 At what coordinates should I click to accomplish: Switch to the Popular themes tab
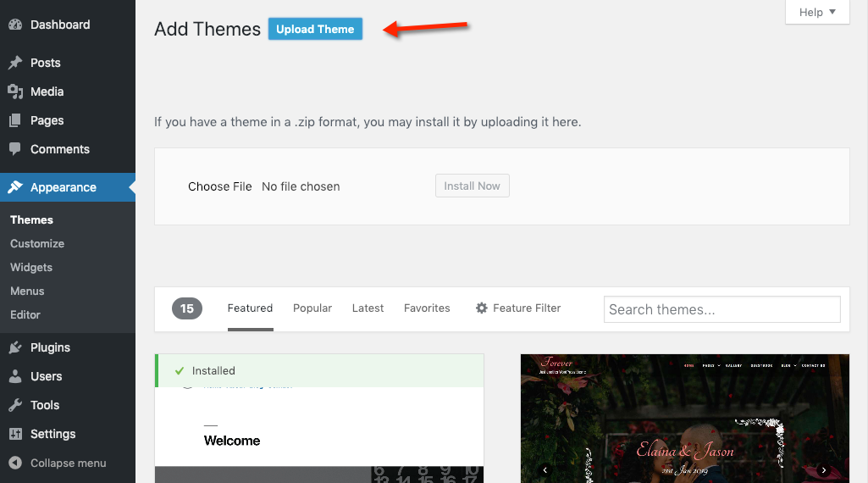pyautogui.click(x=312, y=308)
